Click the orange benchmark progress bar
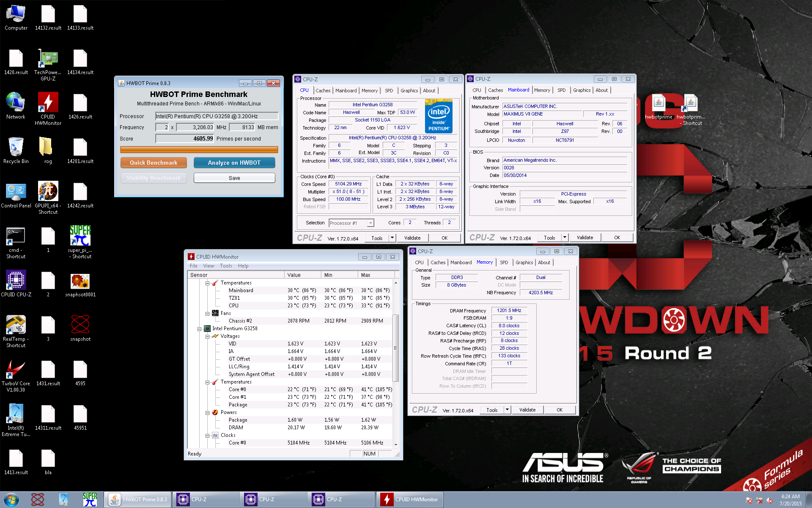This screenshot has width=812, height=508. [199, 149]
